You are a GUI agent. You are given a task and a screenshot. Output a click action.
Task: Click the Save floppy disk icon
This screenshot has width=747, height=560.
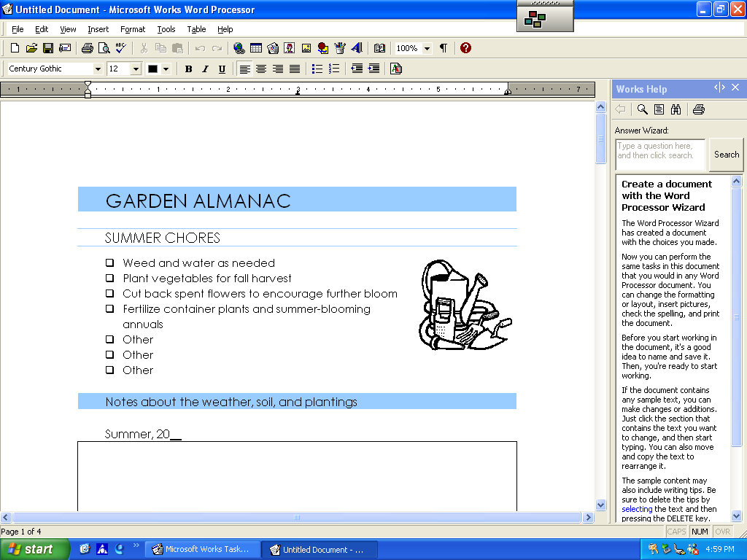pos(48,48)
